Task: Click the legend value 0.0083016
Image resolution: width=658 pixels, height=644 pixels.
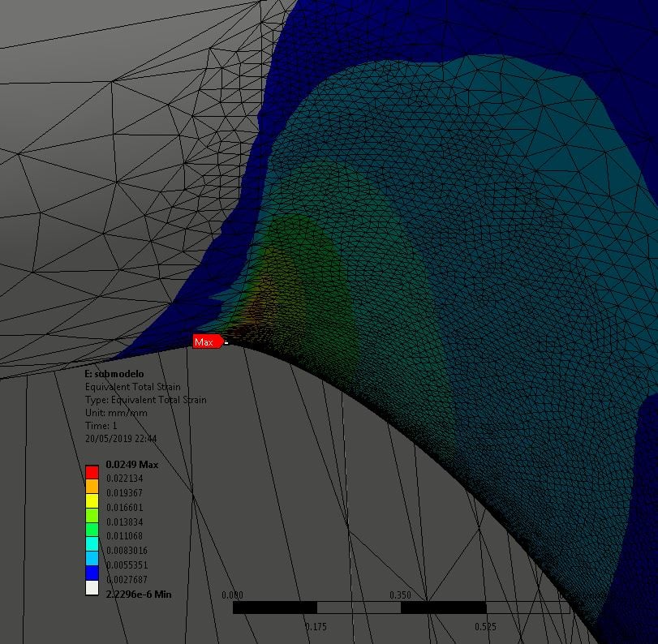Action: (x=127, y=551)
